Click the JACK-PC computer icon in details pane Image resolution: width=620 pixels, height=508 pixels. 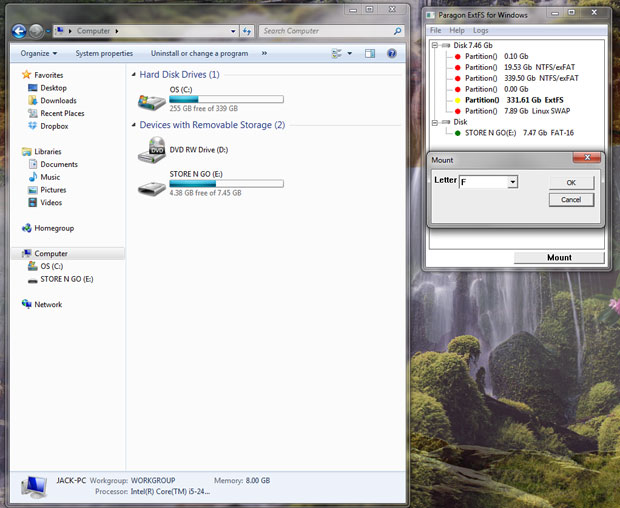[34, 487]
